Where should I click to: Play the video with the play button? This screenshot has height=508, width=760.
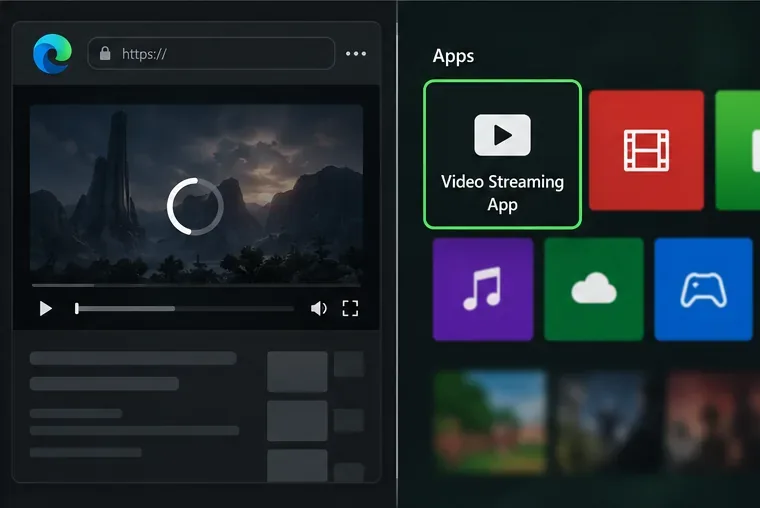click(x=46, y=308)
